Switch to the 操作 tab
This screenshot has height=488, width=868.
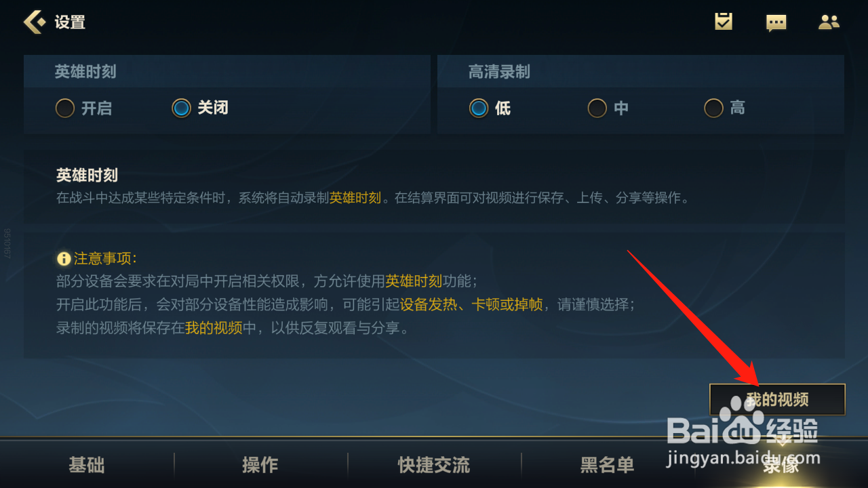pos(260,465)
